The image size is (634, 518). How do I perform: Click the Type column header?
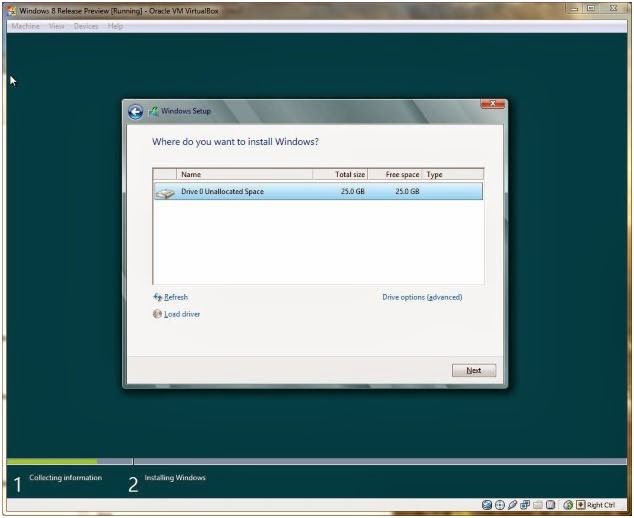click(452, 174)
